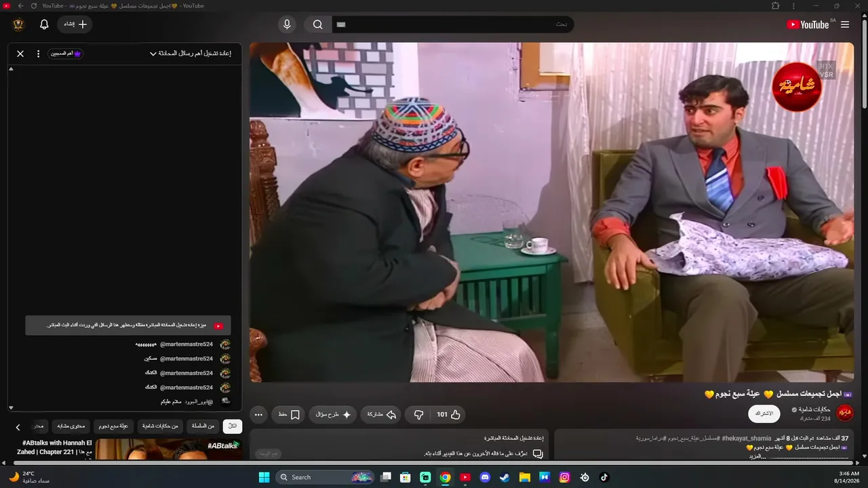Open the keyboard icon in search box
Viewport: 868px width, 488px height.
(341, 24)
